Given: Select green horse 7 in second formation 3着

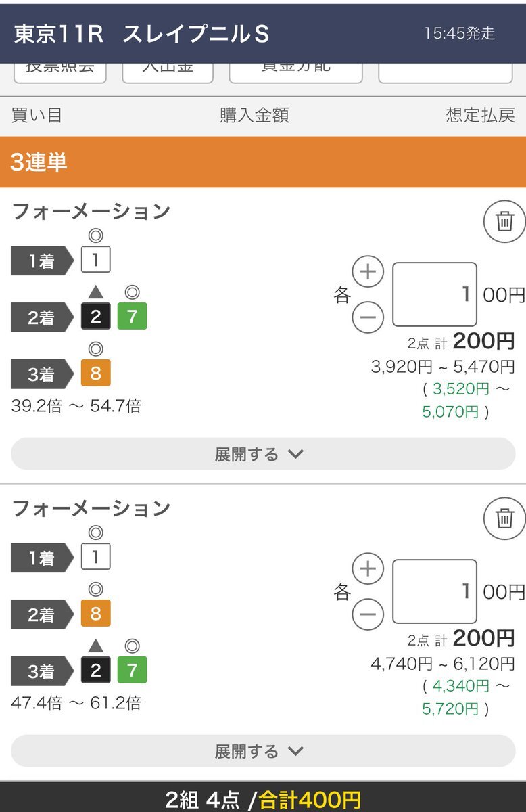Looking at the screenshot, I should (132, 671).
